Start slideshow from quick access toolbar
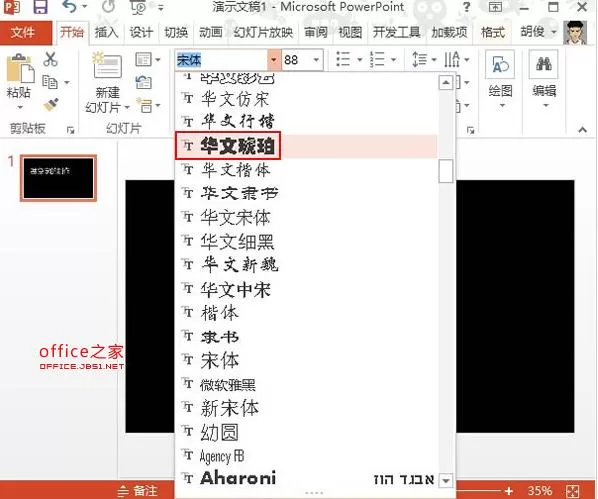The image size is (598, 499). pos(138,7)
